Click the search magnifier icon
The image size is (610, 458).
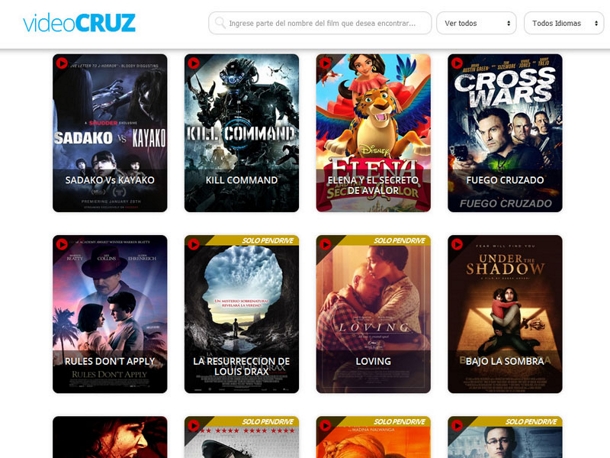pos(219,23)
